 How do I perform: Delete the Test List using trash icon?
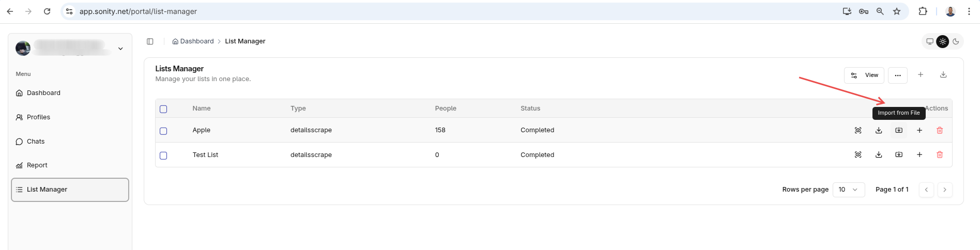point(940,154)
